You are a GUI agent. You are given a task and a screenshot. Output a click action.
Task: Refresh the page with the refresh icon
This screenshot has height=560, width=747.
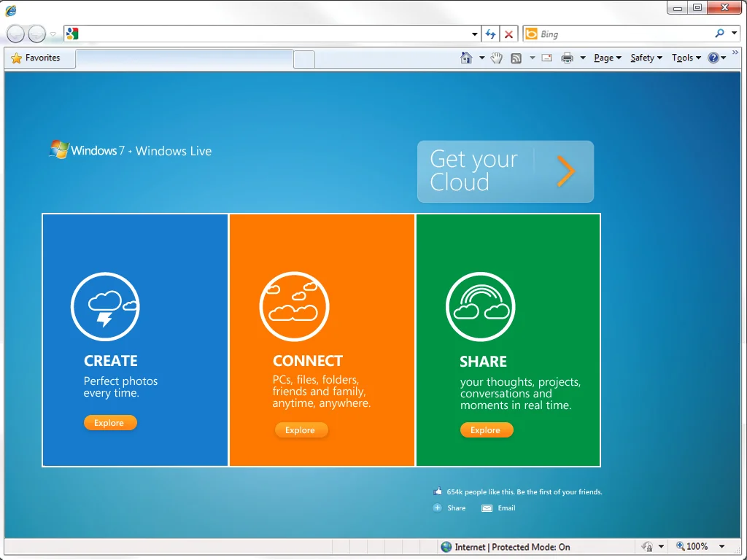(x=490, y=34)
